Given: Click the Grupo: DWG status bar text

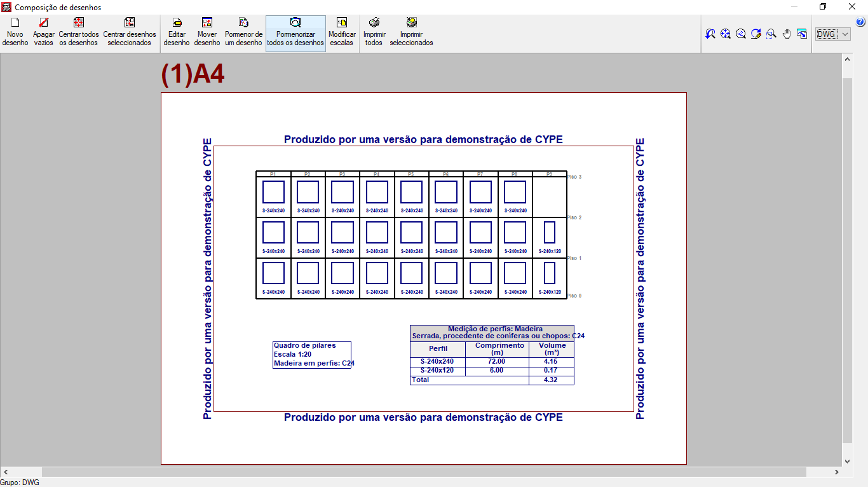Looking at the screenshot, I should pos(20,483).
